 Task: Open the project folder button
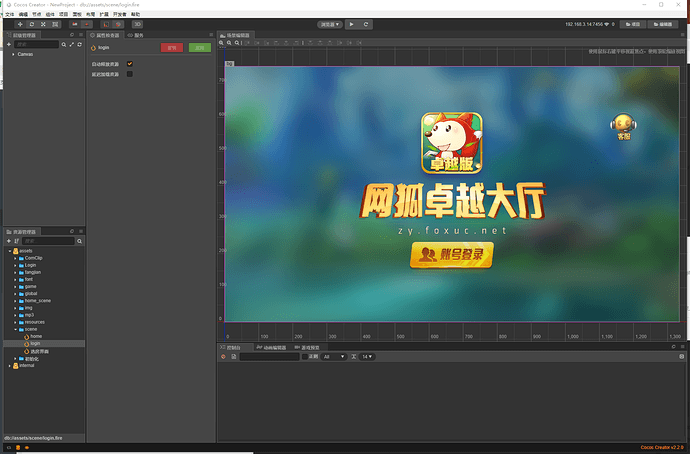(633, 24)
